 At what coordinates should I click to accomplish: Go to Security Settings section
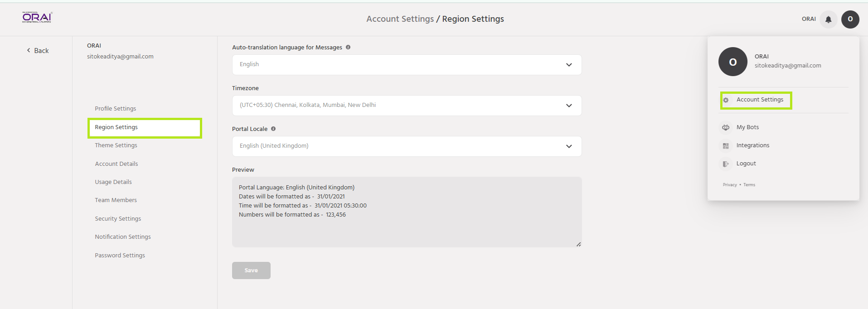118,219
